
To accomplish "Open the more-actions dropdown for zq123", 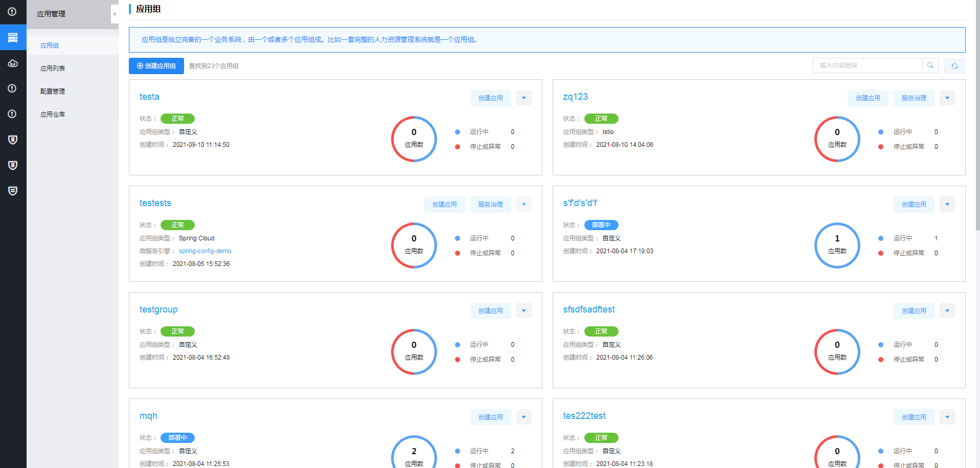I will 947,98.
